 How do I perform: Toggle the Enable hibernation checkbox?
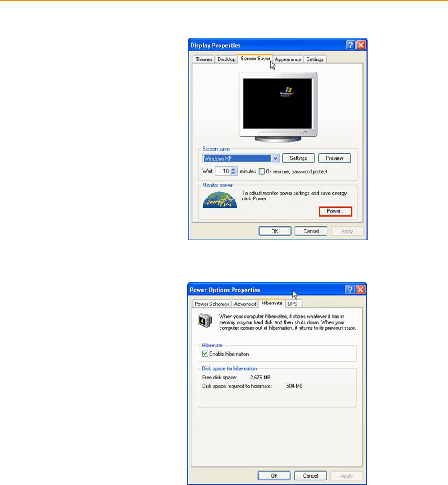205,354
